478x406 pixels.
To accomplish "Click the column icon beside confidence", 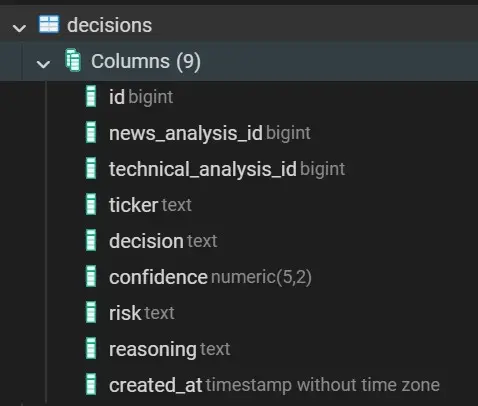I will pyautogui.click(x=91, y=276).
